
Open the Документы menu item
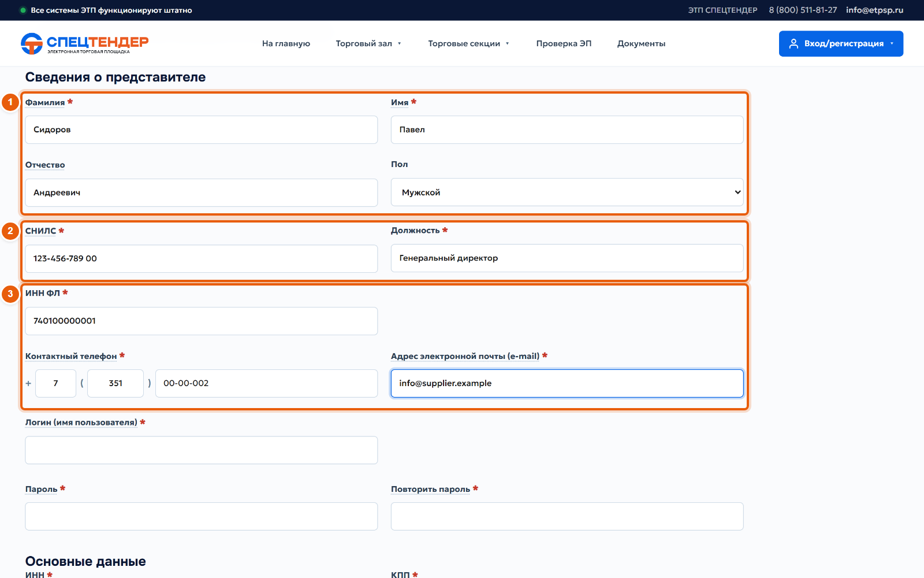(x=641, y=43)
